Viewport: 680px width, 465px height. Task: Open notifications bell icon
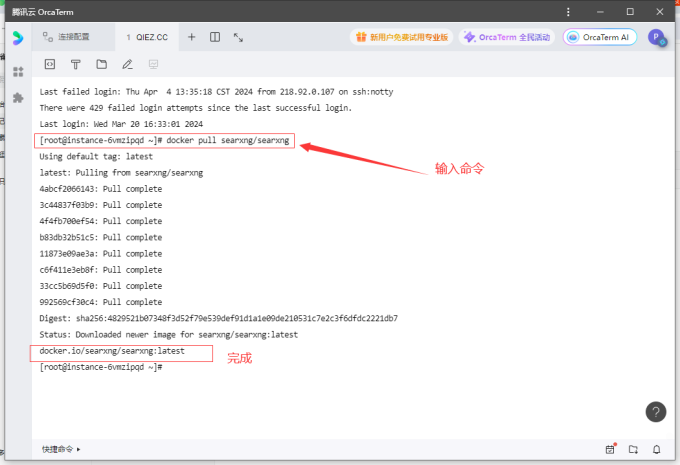pos(657,449)
